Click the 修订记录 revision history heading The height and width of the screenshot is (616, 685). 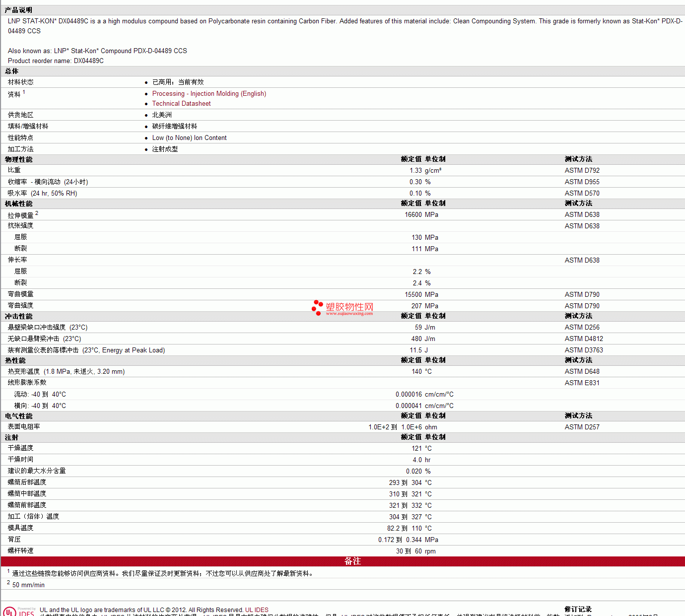(578, 609)
